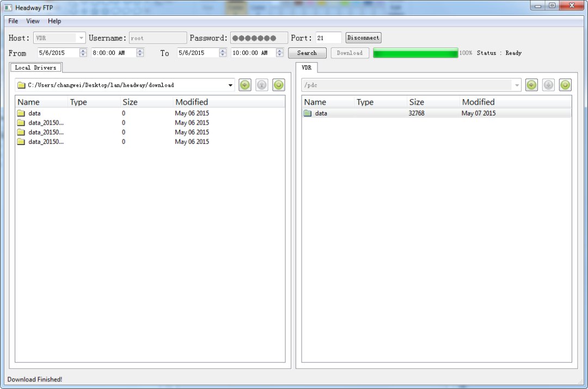Click the From date spinner arrows
The width and height of the screenshot is (588, 389).
coord(83,53)
